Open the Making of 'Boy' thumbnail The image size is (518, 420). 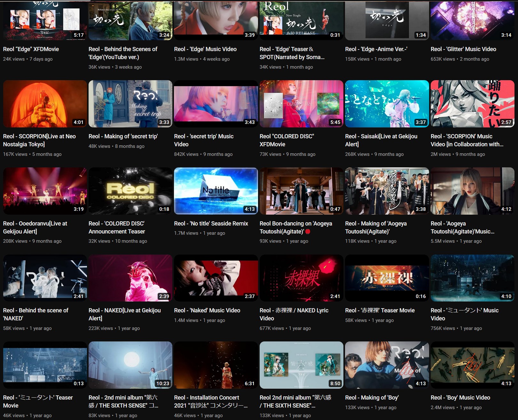pyautogui.click(x=387, y=365)
